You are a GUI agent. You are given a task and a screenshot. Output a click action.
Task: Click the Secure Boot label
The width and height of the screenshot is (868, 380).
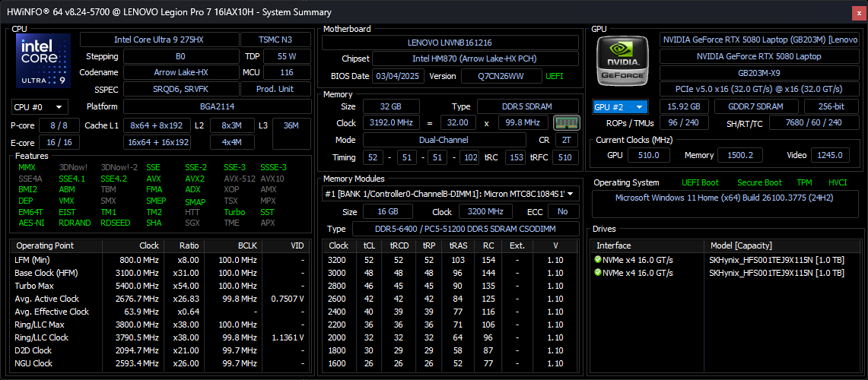click(758, 182)
